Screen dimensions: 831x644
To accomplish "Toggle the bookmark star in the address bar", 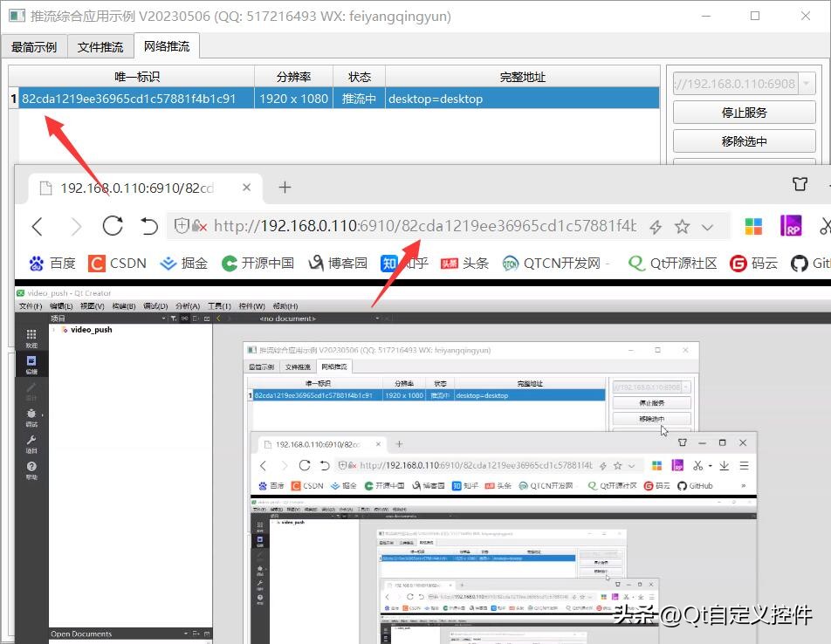I will point(682,225).
